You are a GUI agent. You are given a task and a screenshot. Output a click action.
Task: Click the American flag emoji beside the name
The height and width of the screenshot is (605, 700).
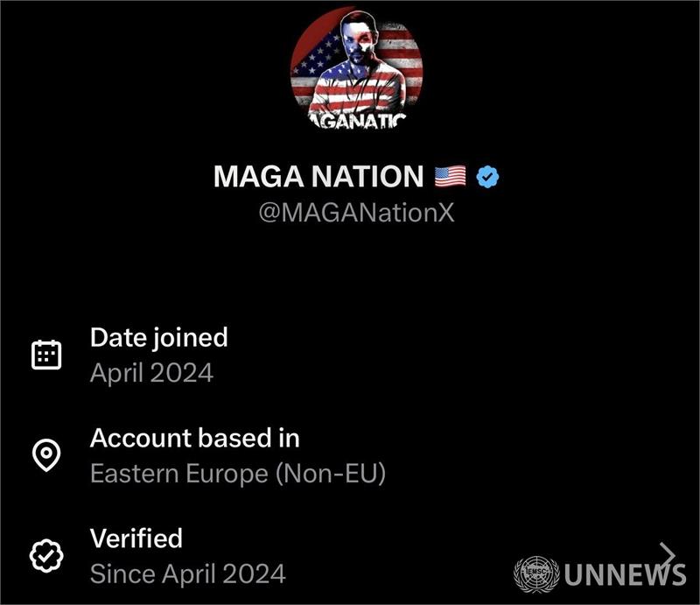451,178
